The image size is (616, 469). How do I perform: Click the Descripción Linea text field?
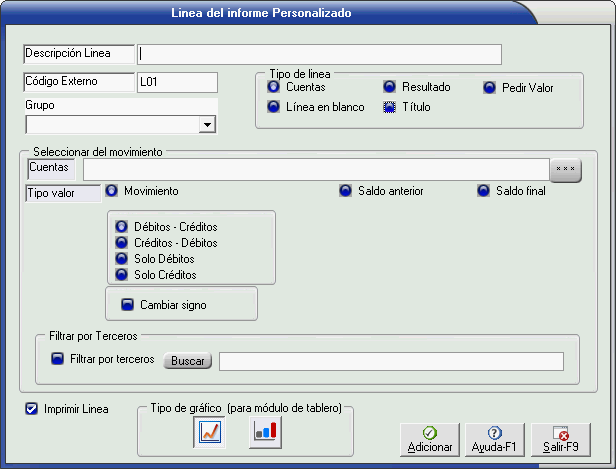(x=319, y=54)
